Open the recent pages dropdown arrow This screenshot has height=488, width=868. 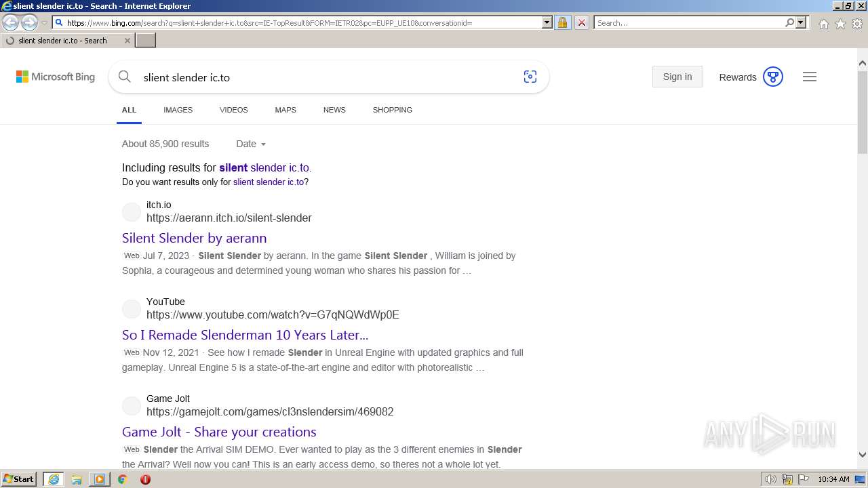click(44, 23)
